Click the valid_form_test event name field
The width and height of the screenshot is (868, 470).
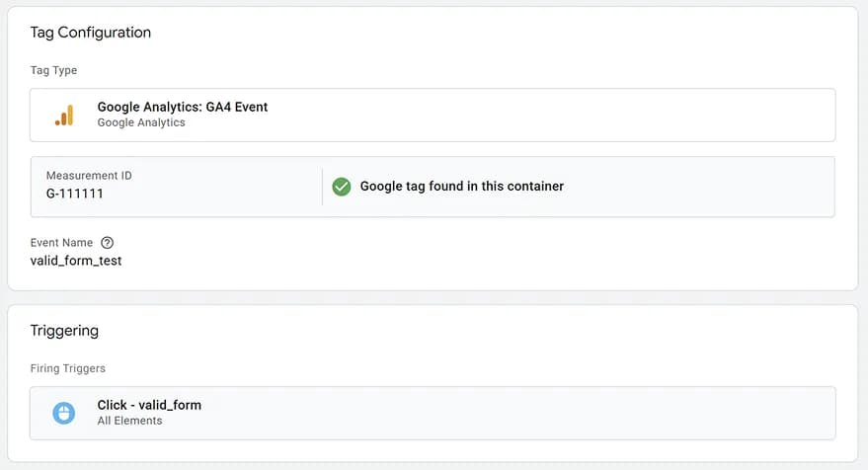click(76, 261)
